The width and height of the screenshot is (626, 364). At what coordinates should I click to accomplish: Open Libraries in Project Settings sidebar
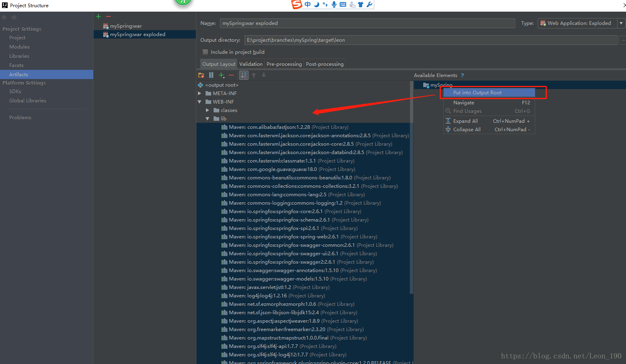click(x=19, y=56)
